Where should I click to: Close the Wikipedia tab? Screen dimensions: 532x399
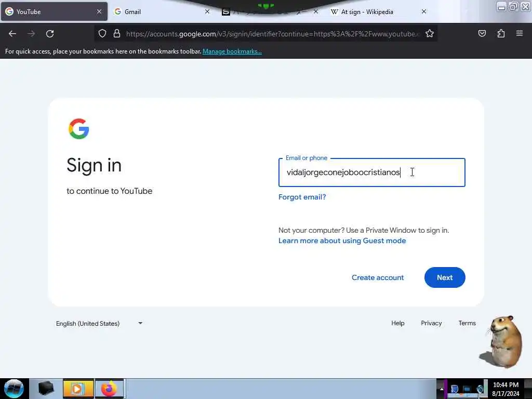[424, 11]
